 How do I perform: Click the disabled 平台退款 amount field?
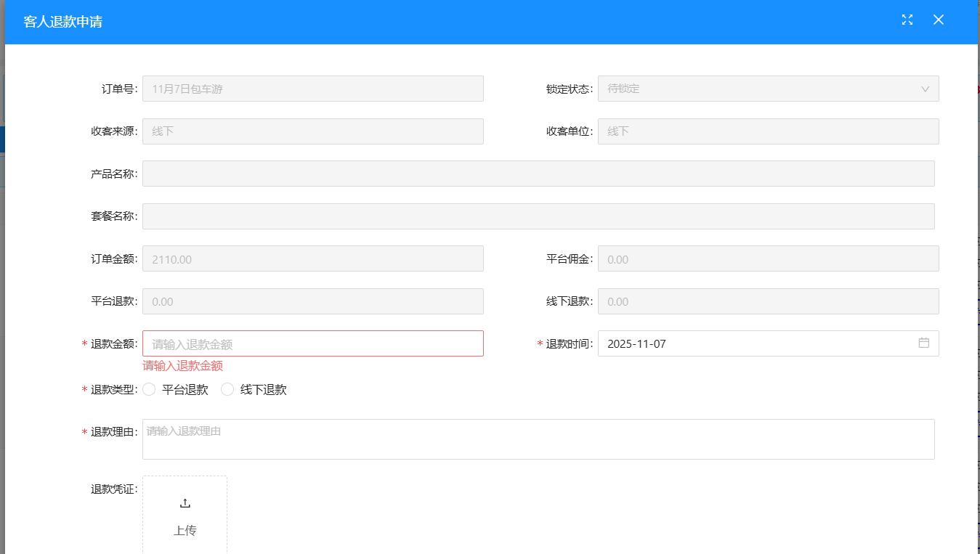point(312,301)
